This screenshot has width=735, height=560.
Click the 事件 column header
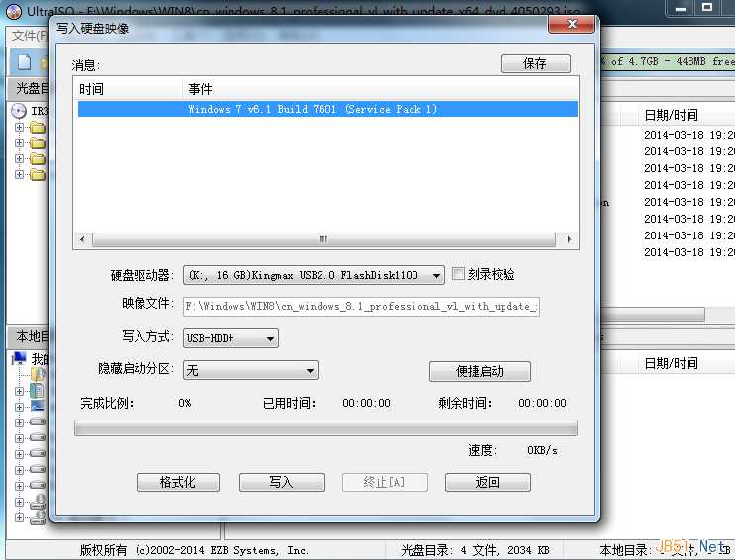(x=380, y=89)
